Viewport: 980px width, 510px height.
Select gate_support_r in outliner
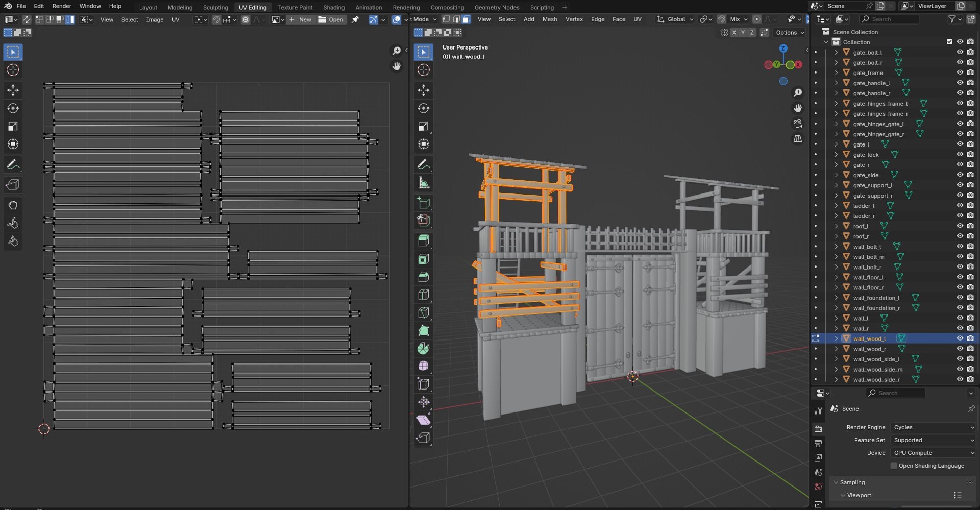(x=873, y=196)
